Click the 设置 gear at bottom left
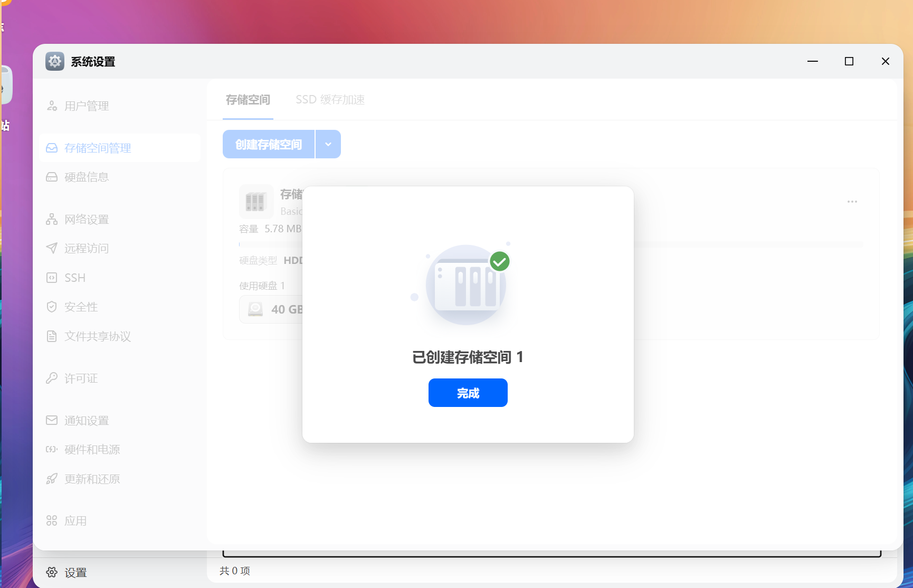The height and width of the screenshot is (588, 913). click(x=52, y=573)
